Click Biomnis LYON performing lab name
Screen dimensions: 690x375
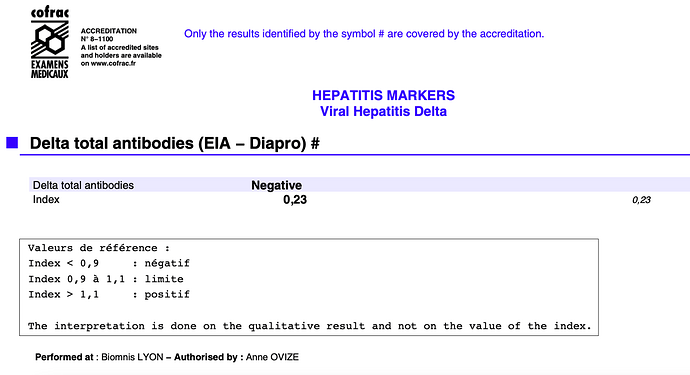132,357
